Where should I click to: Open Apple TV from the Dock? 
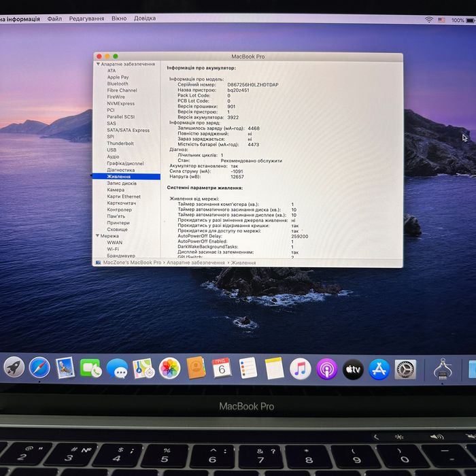tap(353, 369)
